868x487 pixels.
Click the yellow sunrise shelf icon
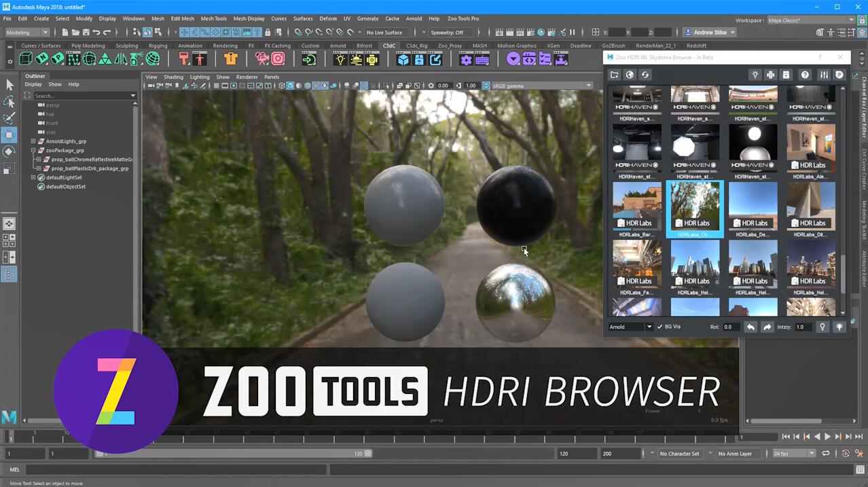[x=356, y=59]
